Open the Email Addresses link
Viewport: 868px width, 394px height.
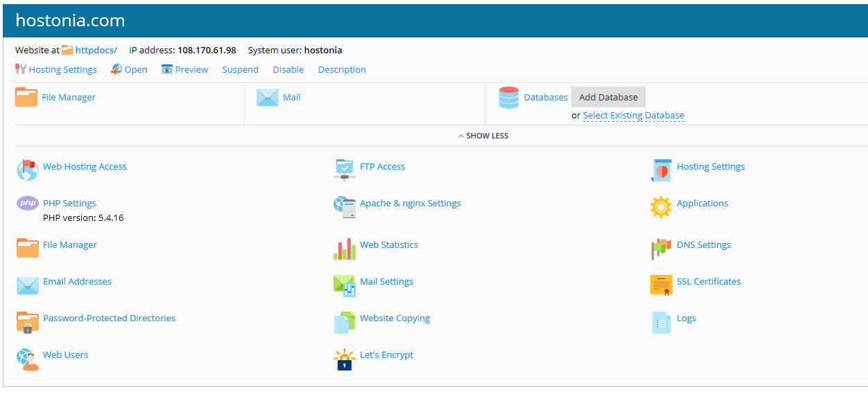(77, 281)
